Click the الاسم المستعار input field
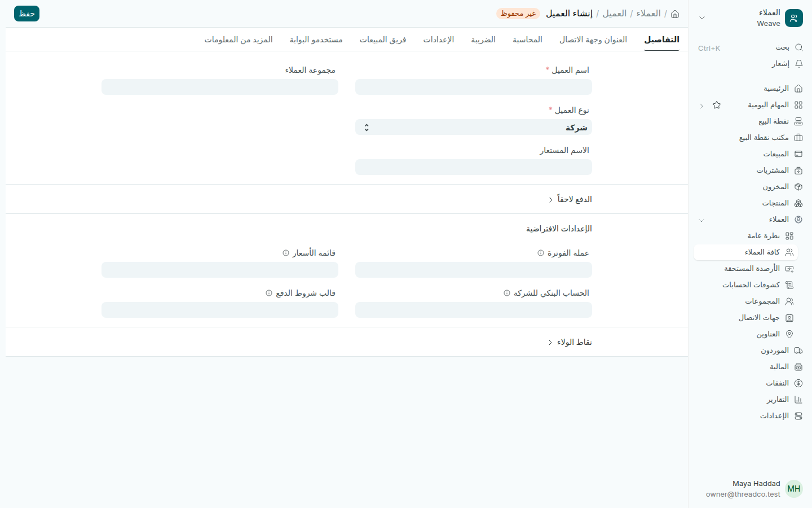Image resolution: width=812 pixels, height=508 pixels. (x=474, y=167)
